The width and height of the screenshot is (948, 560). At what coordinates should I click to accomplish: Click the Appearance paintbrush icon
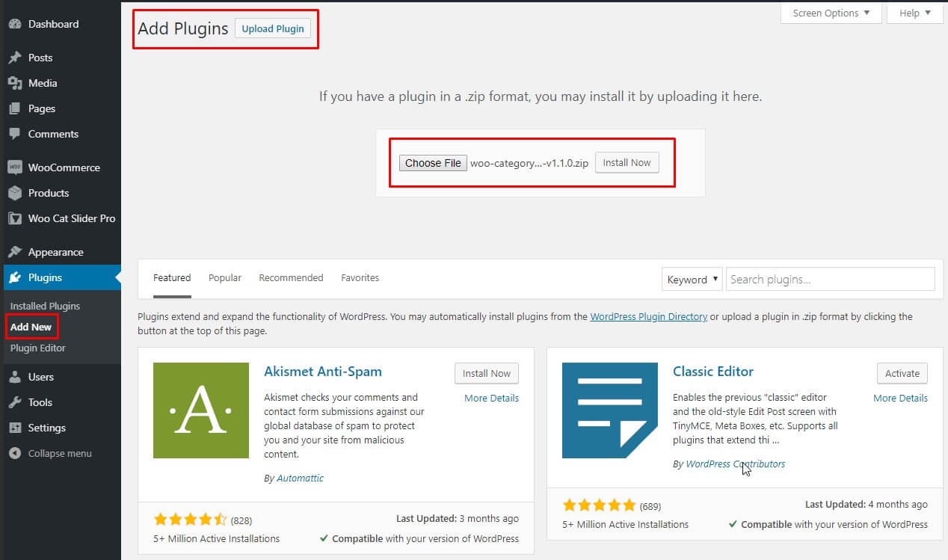(14, 252)
